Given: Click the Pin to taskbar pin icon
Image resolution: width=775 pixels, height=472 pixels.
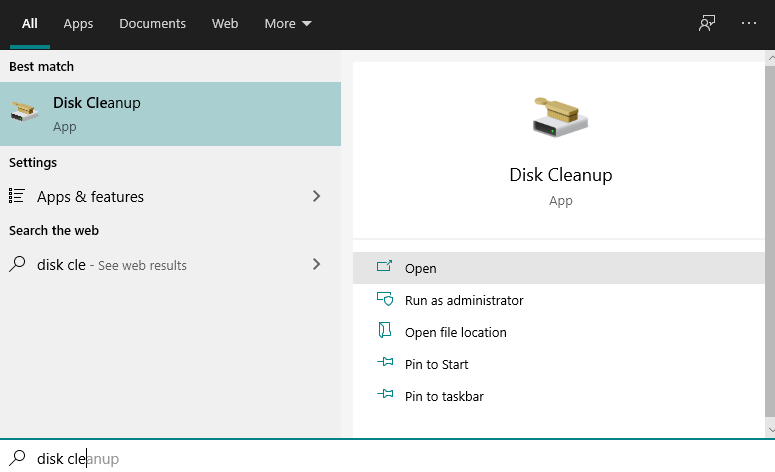Looking at the screenshot, I should 385,394.
